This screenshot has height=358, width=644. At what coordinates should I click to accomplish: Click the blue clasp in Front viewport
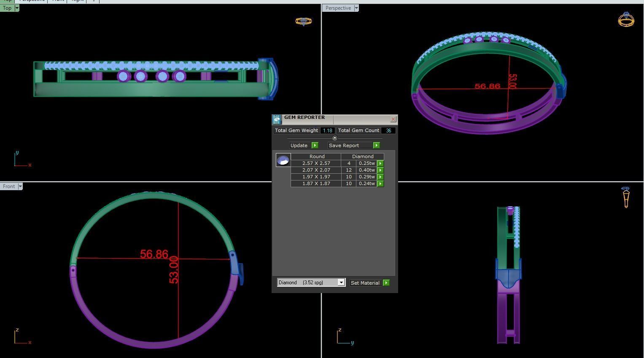point(236,268)
